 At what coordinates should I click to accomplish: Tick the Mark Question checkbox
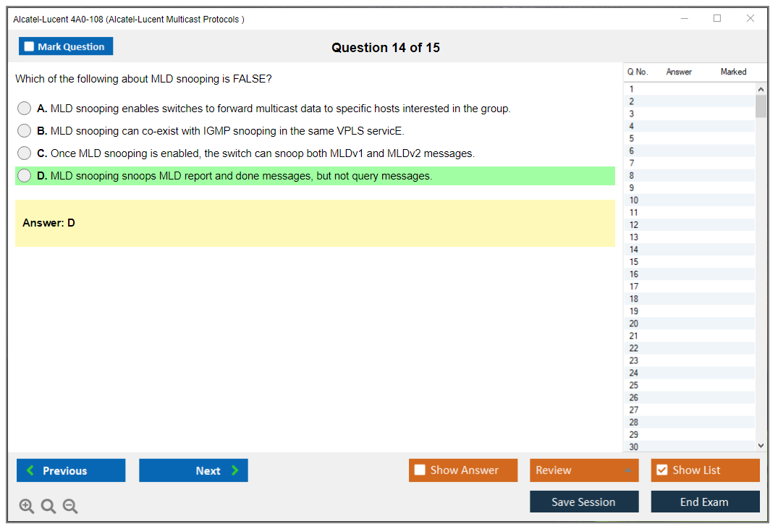pyautogui.click(x=30, y=47)
